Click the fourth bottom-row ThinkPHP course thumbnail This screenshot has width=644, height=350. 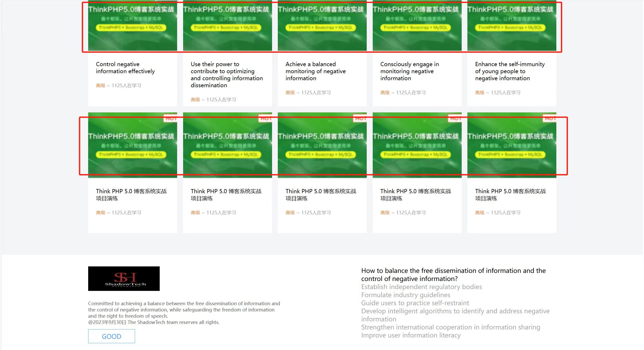tap(417, 146)
